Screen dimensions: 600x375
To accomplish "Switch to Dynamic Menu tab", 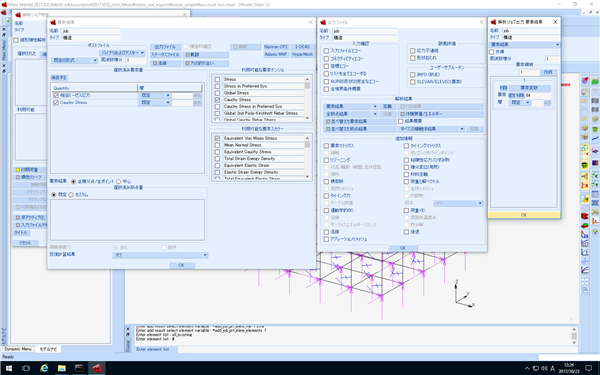I will pyautogui.click(x=18, y=349).
